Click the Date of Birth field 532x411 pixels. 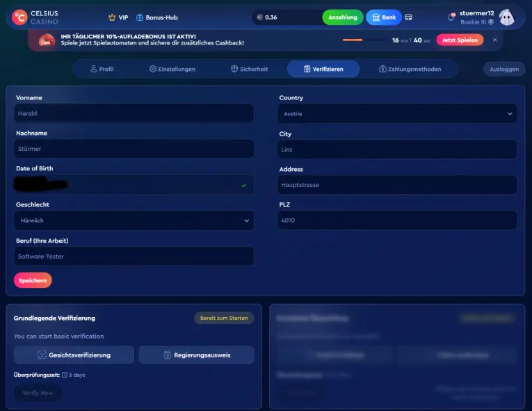pos(134,184)
